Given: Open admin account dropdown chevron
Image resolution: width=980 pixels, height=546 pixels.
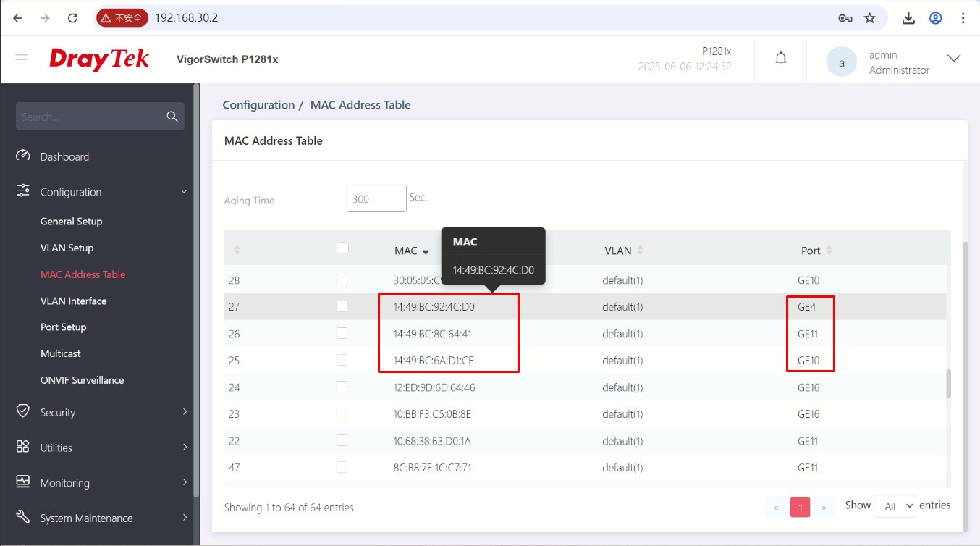Looking at the screenshot, I should coord(954,59).
